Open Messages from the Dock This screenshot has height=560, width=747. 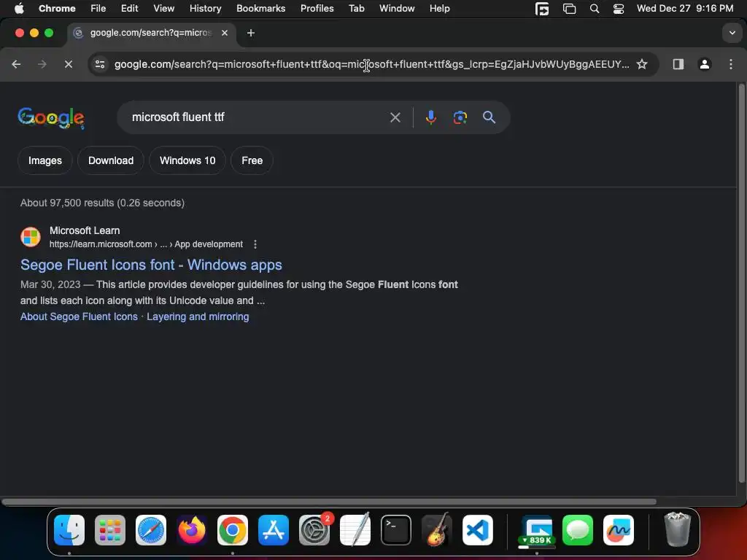click(578, 530)
